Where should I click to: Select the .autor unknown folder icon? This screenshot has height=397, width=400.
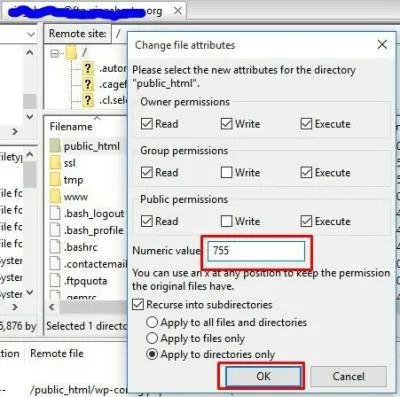click(87, 68)
